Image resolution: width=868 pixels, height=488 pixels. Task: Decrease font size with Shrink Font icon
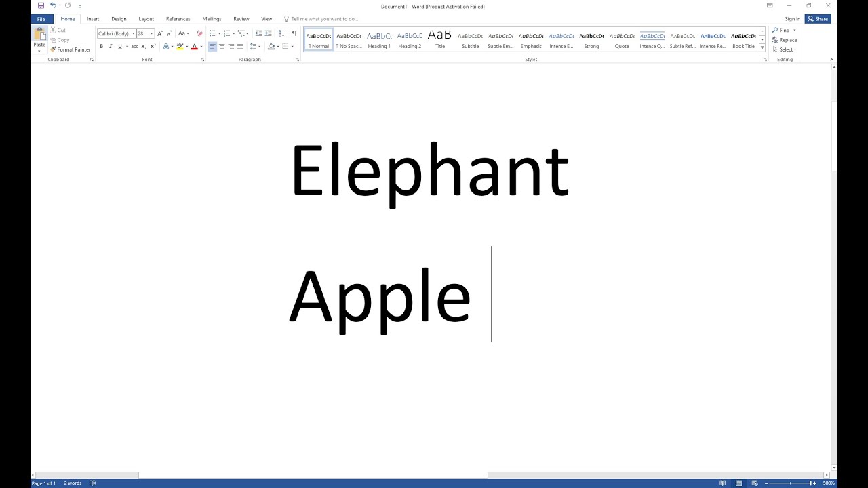(169, 33)
